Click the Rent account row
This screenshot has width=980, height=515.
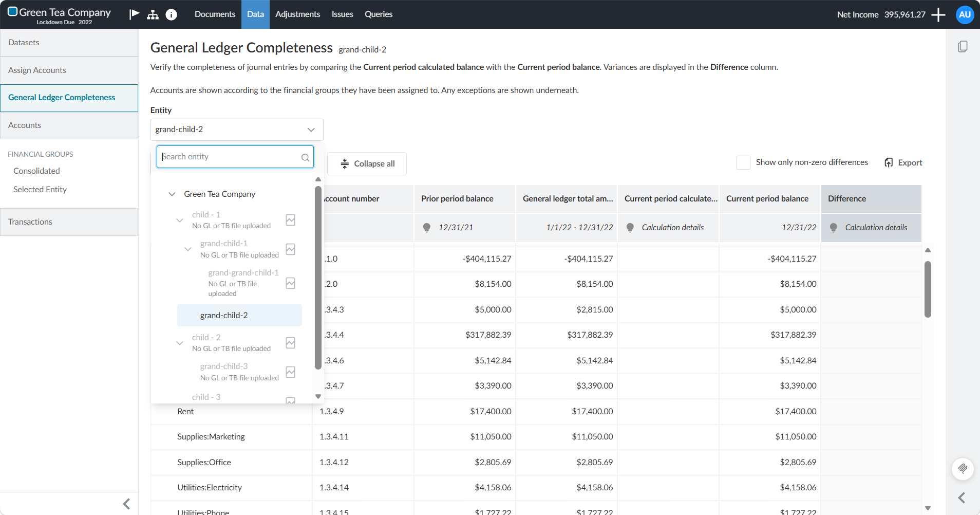pos(536,412)
